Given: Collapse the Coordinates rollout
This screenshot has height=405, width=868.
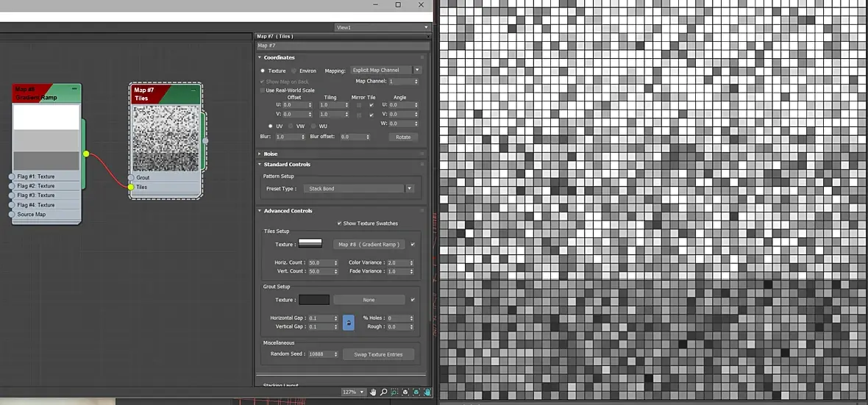Looking at the screenshot, I should [x=279, y=57].
